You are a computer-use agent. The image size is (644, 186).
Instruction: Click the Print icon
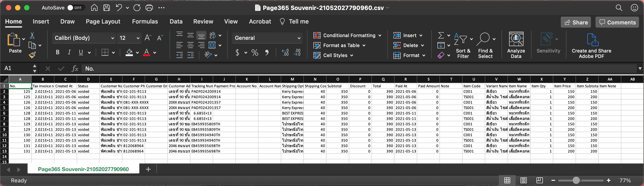pos(149,8)
